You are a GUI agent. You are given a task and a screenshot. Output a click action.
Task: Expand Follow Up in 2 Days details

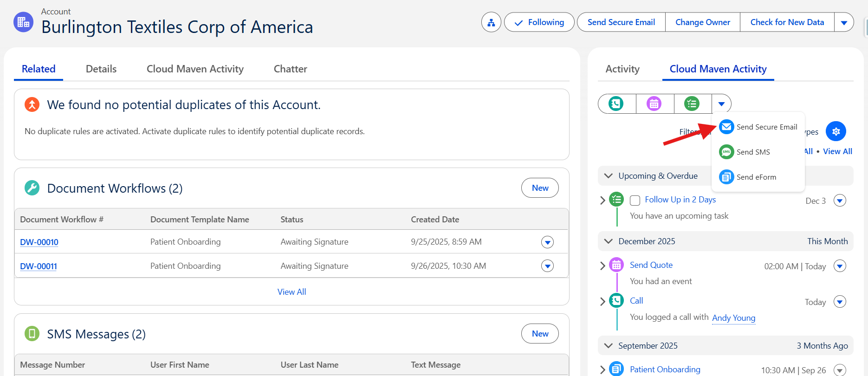602,200
